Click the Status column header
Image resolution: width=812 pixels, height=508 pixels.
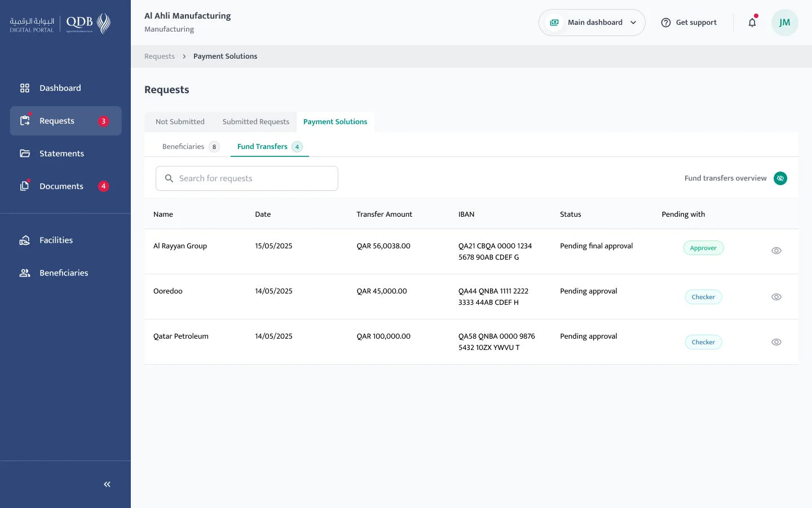click(570, 214)
